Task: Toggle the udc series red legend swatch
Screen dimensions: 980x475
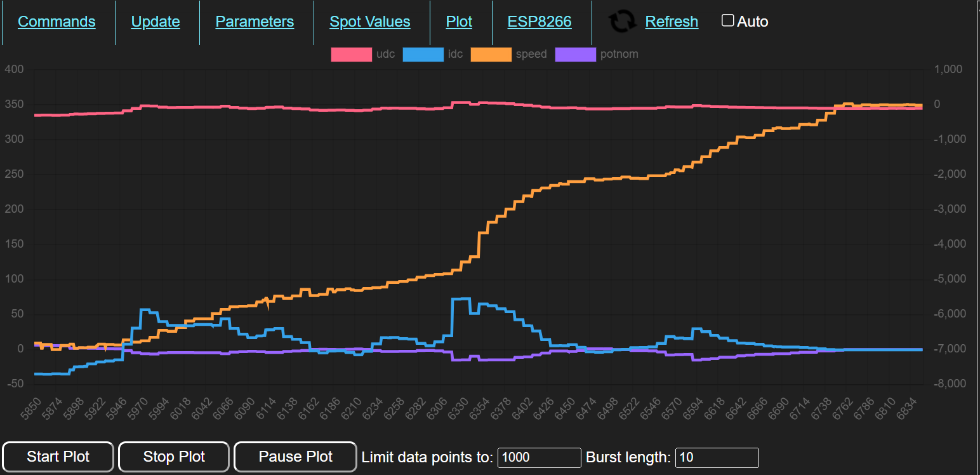Action: (351, 55)
